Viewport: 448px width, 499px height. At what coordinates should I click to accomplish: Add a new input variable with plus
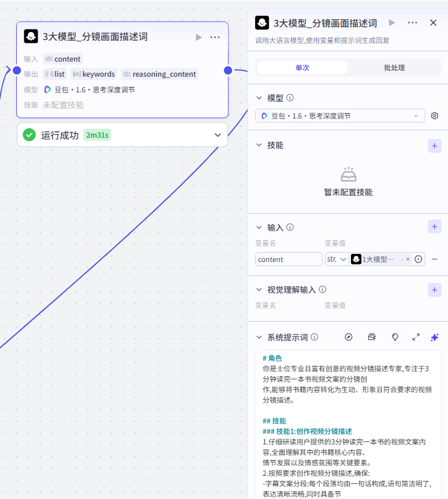[x=434, y=227]
